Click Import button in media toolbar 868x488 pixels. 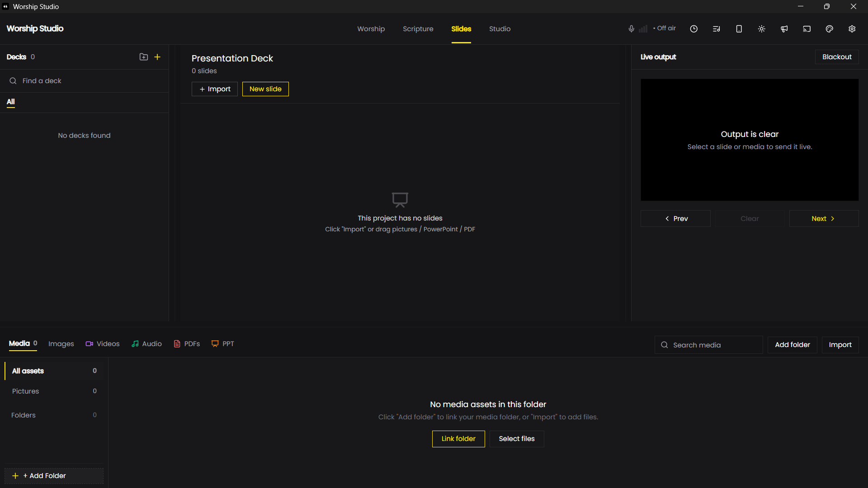coord(840,345)
